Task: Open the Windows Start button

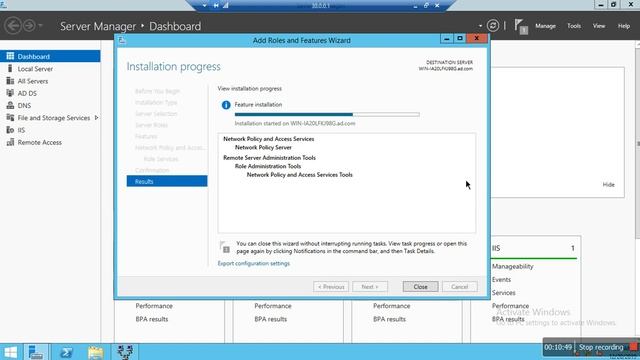Action: click(x=11, y=352)
